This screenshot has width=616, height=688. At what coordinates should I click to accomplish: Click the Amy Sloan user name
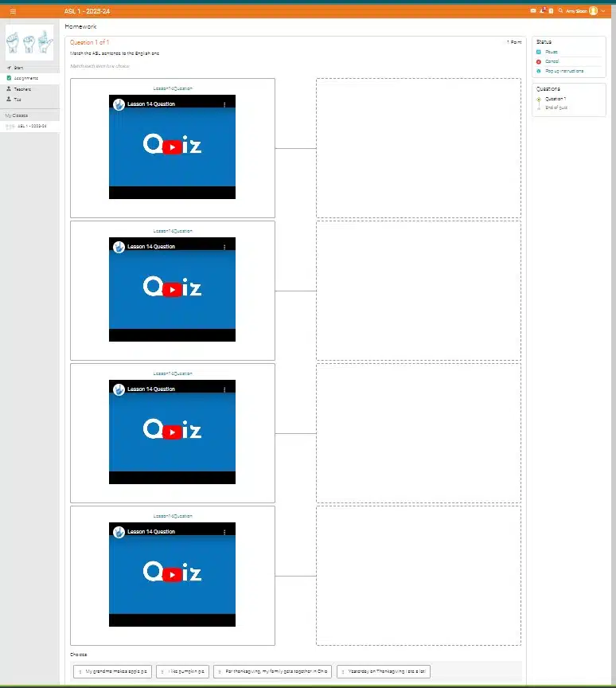click(576, 11)
